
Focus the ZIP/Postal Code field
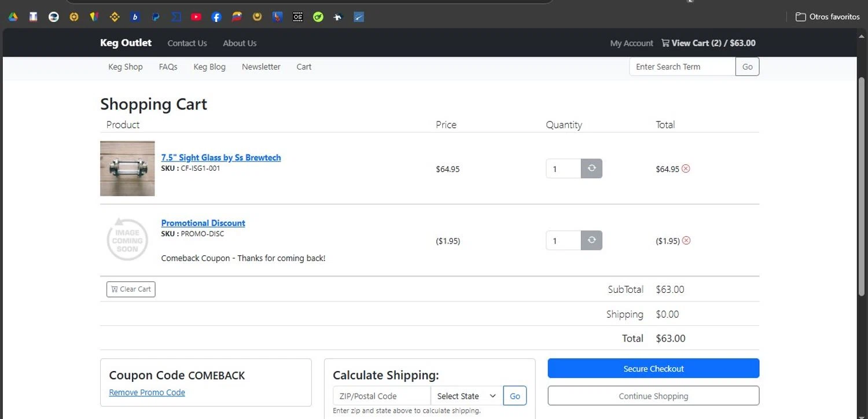pos(382,396)
